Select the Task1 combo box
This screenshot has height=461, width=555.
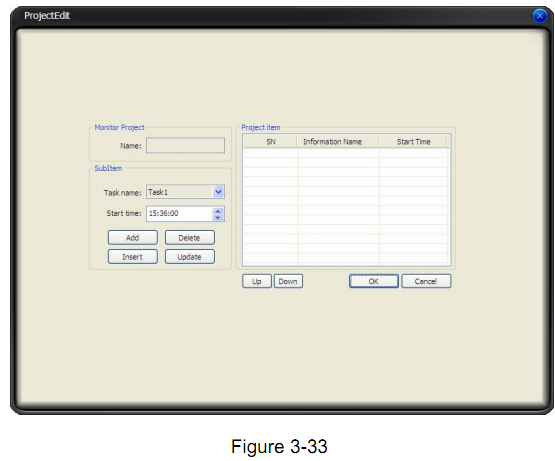click(x=185, y=192)
